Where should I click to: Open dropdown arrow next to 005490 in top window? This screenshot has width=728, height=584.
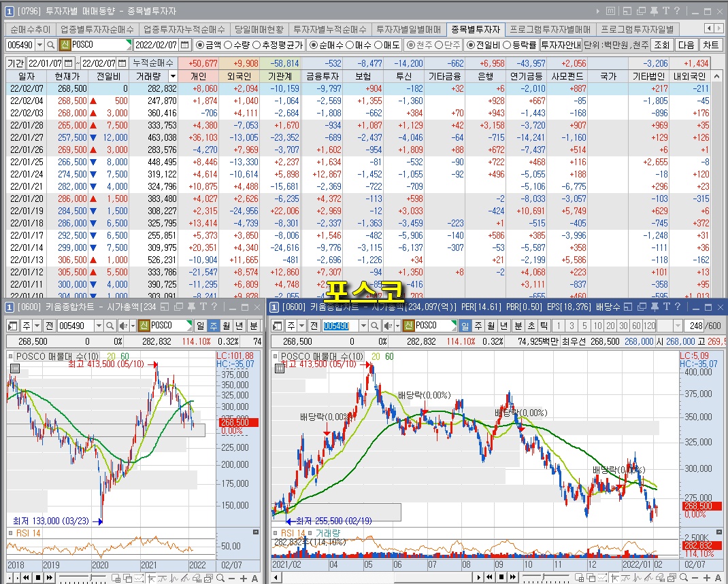39,45
